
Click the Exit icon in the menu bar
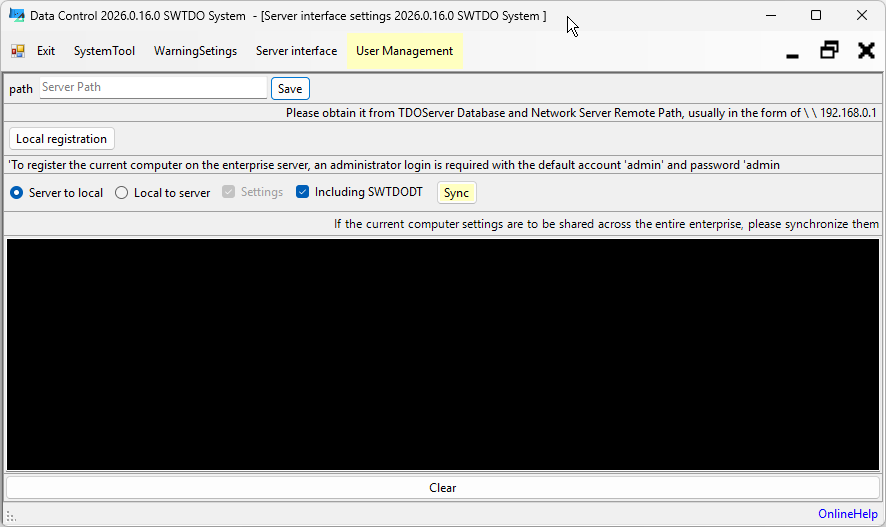[18, 51]
